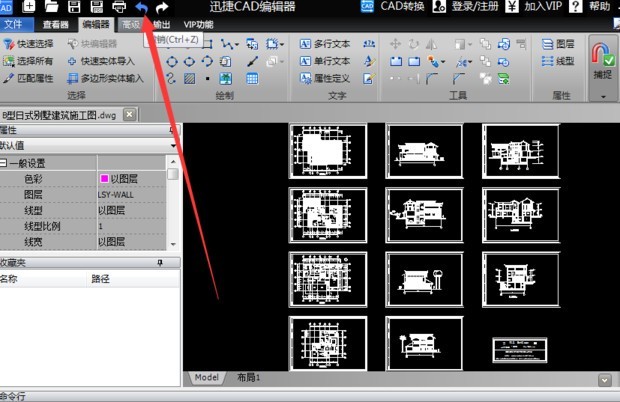
Task: Expand the 捕捉 dropdown arrow
Action: point(603,96)
